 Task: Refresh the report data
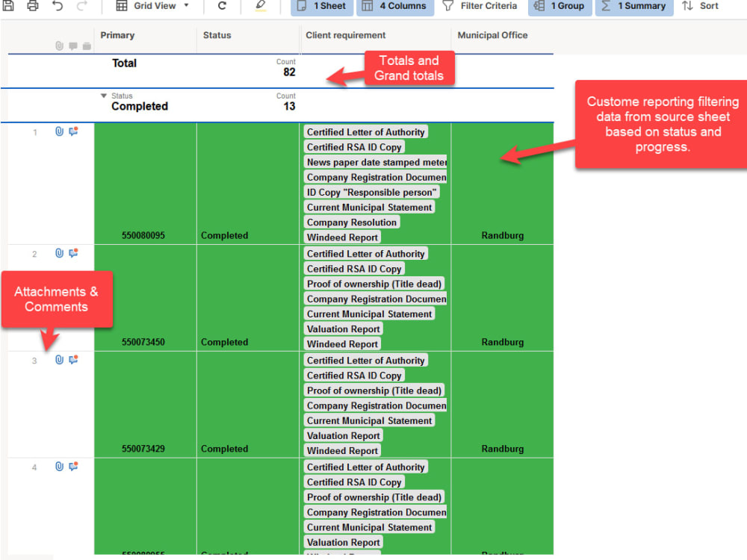pos(222,6)
